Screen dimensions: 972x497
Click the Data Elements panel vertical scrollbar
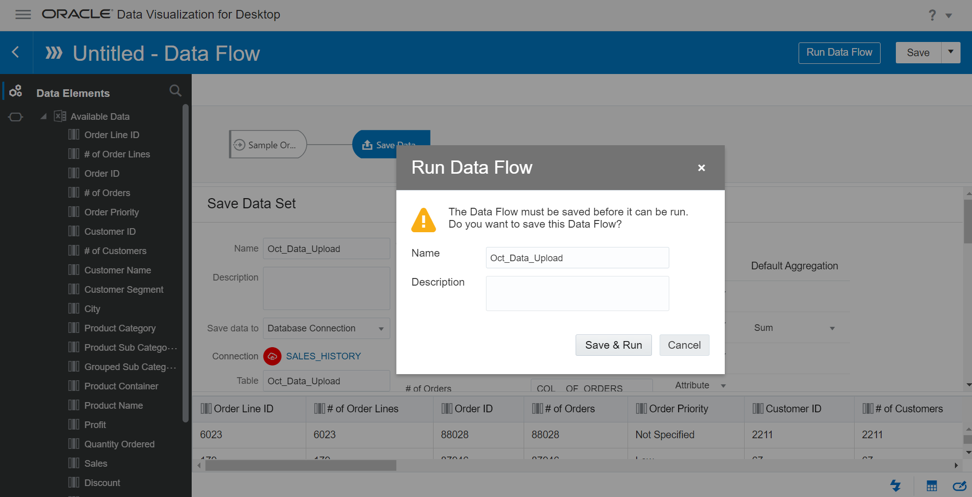pyautogui.click(x=185, y=263)
